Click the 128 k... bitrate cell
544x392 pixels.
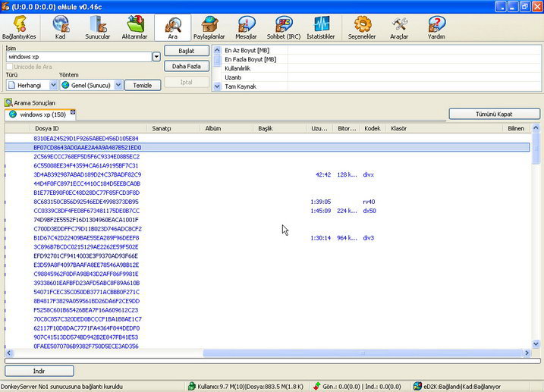pos(347,174)
